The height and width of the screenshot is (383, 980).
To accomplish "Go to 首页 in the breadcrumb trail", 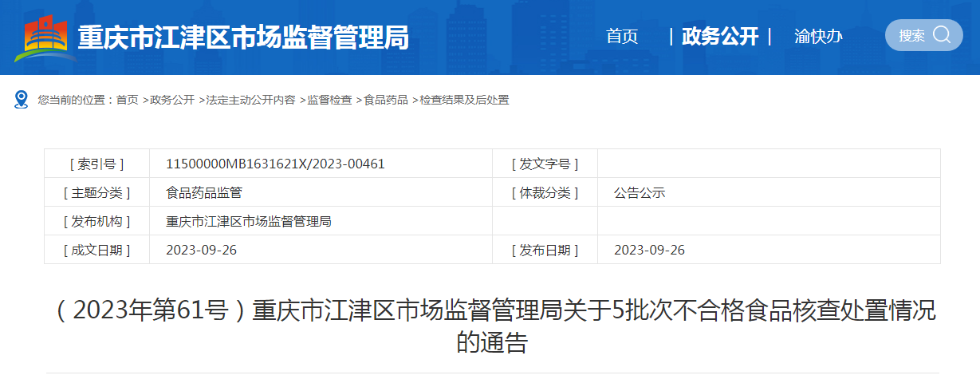I will pos(127,100).
